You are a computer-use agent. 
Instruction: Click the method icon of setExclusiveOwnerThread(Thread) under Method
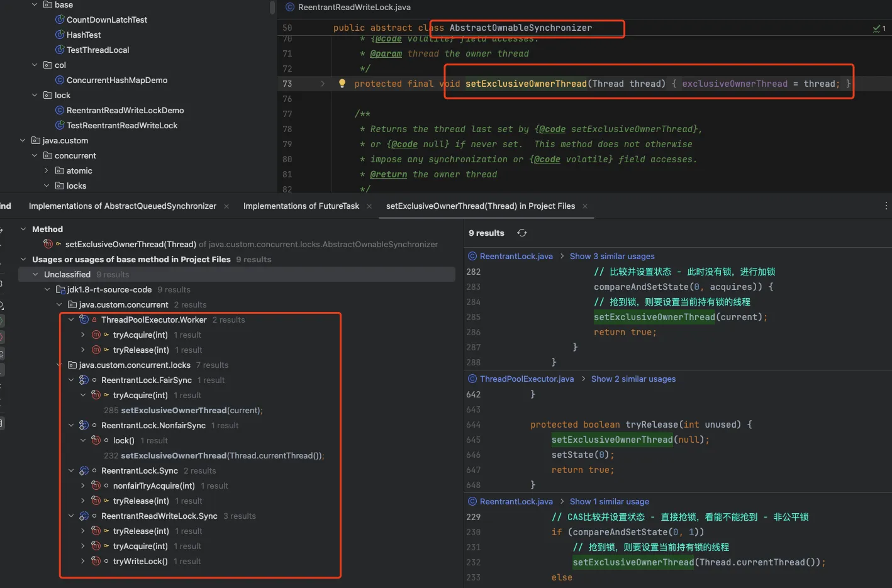[x=48, y=244]
